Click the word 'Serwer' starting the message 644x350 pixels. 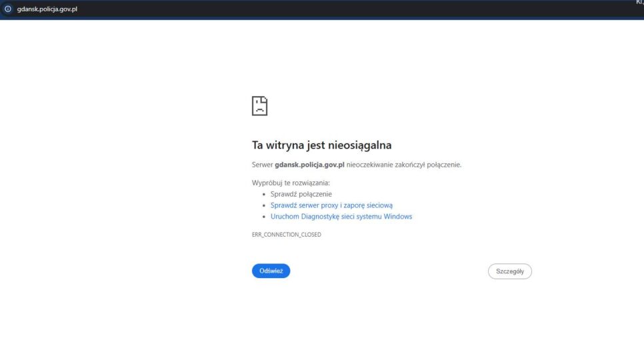point(262,165)
